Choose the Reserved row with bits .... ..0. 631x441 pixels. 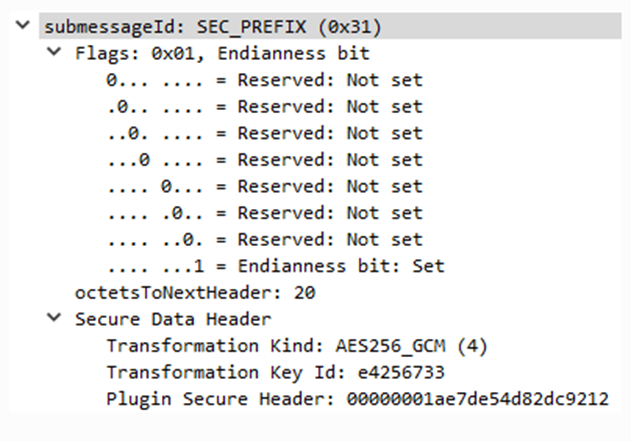point(264,239)
